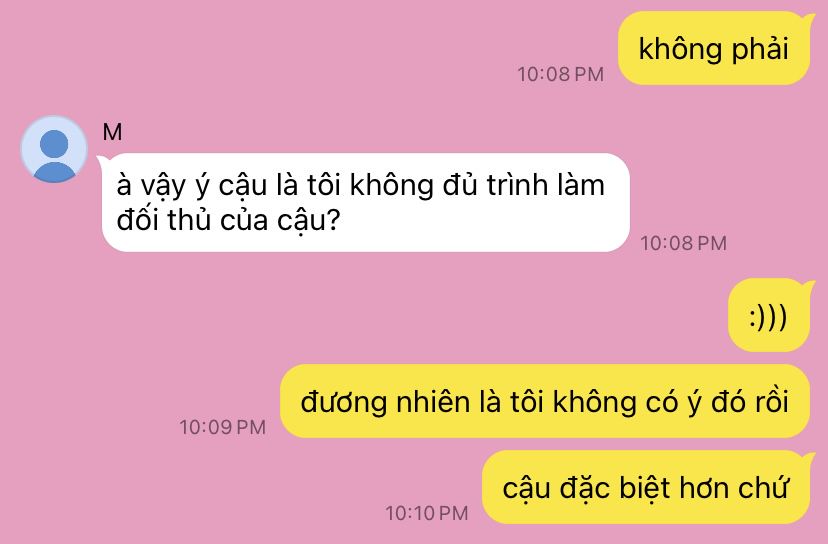Tap the sender name M

coord(112,132)
